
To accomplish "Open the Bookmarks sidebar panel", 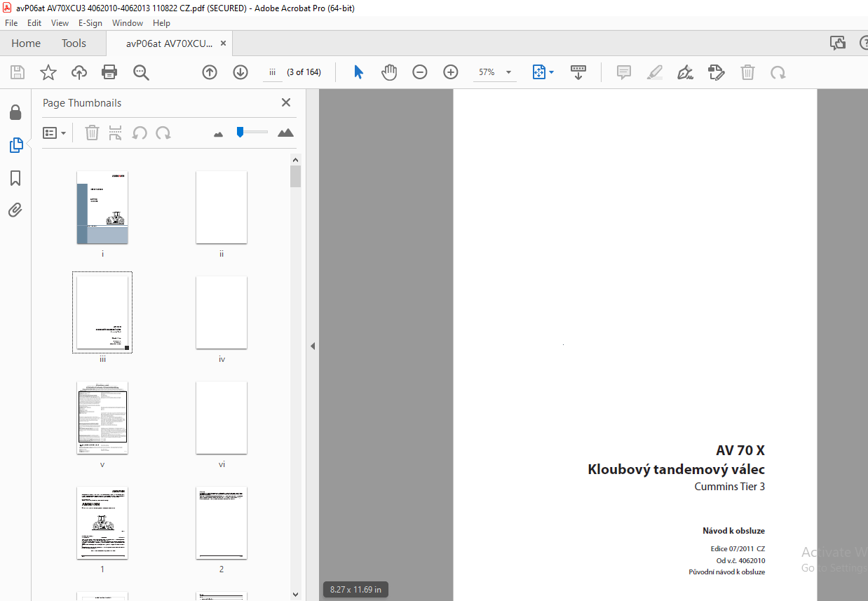I will 15,178.
